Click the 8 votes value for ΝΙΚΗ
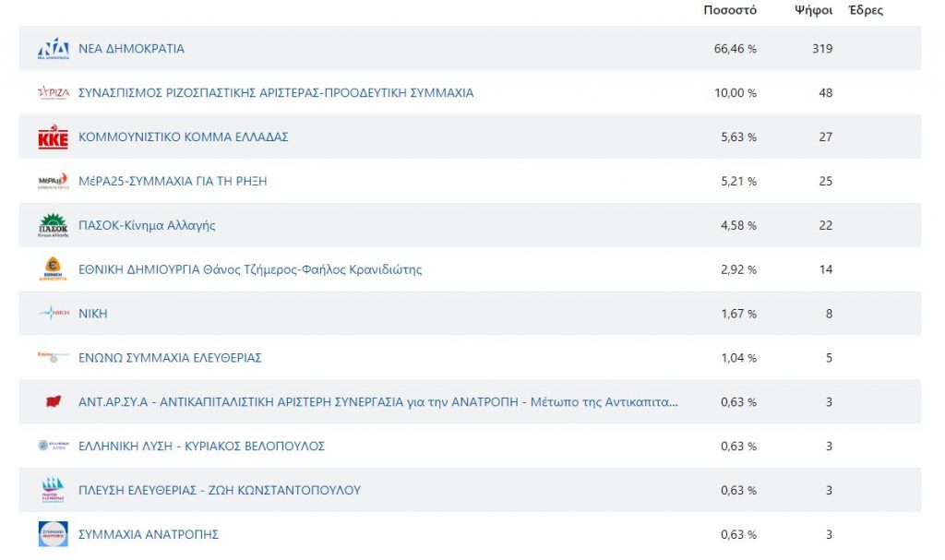This screenshot has width=945, height=560. point(830,314)
